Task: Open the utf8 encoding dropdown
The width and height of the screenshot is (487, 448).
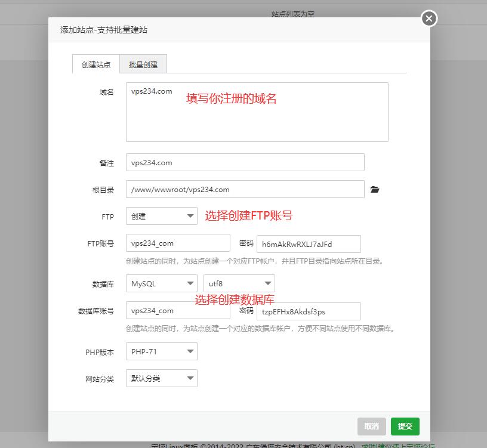Action: [239, 283]
